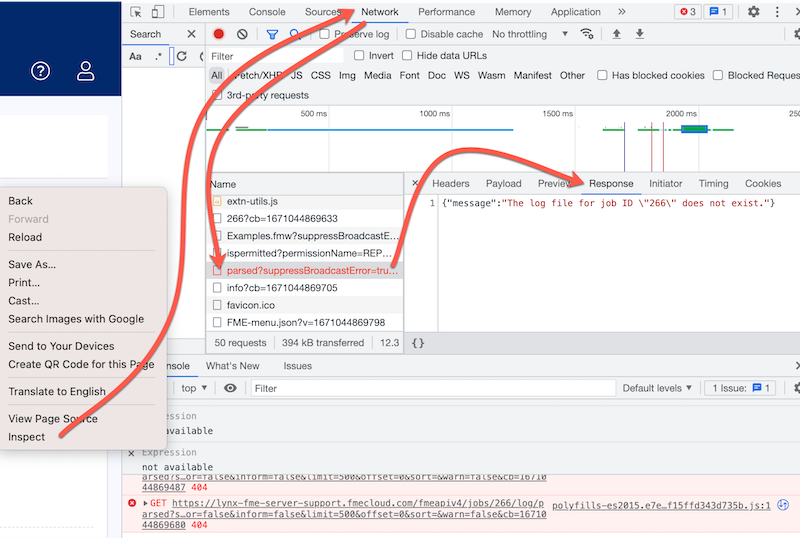Export HAR file download icon
Screen dimensions: 800x538
pyautogui.click(x=639, y=34)
